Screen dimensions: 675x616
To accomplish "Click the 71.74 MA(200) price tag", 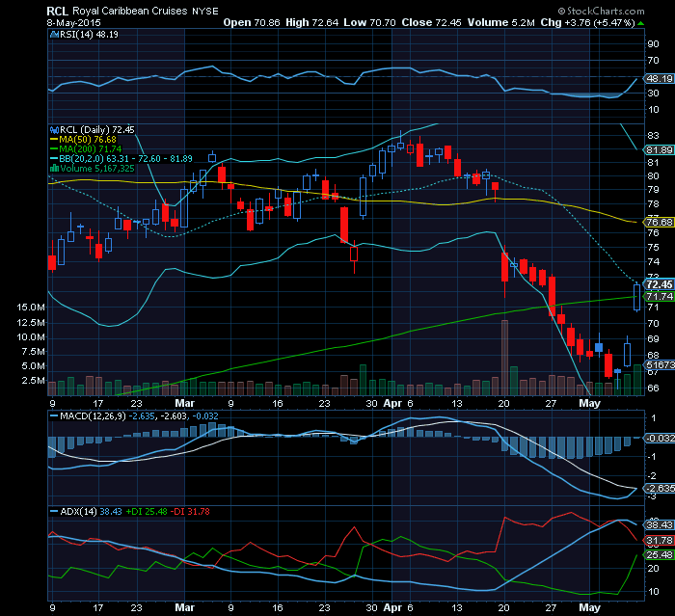I will 659,296.
